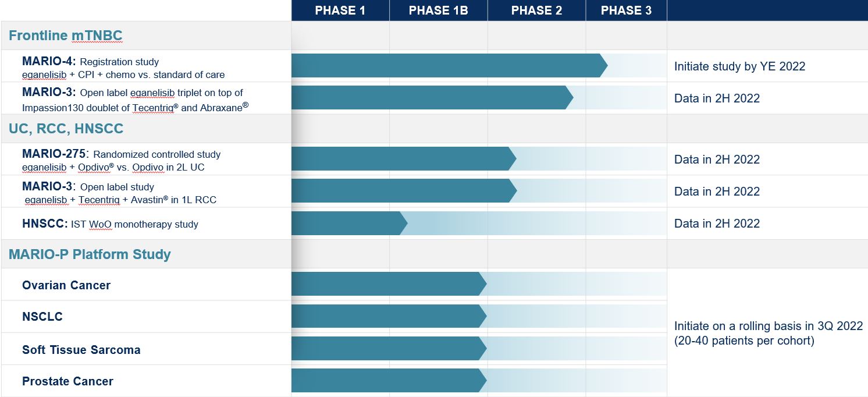Select the Ovarian Cancer row label
Image resolution: width=868 pixels, height=397 pixels.
coord(66,285)
